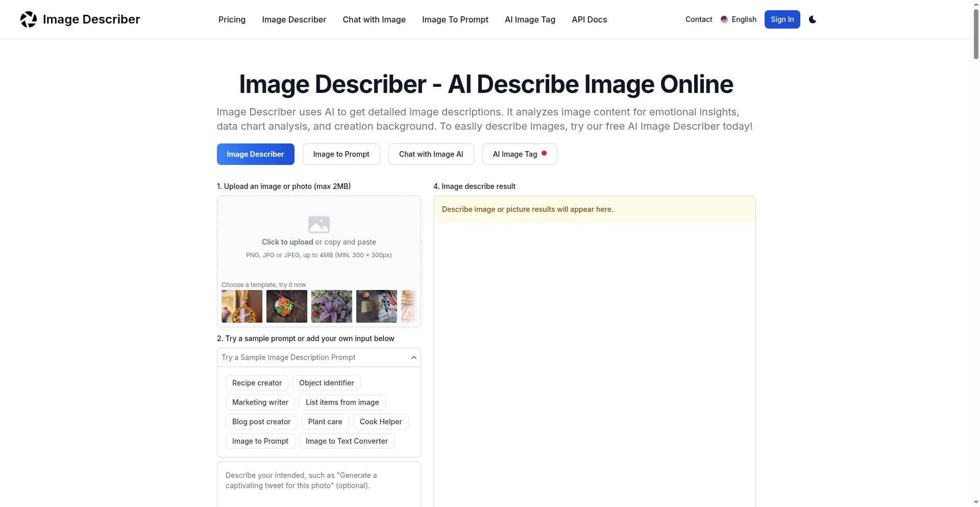The height and width of the screenshot is (507, 980).
Task: Click the Image Describer aperture logo icon
Action: [29, 19]
